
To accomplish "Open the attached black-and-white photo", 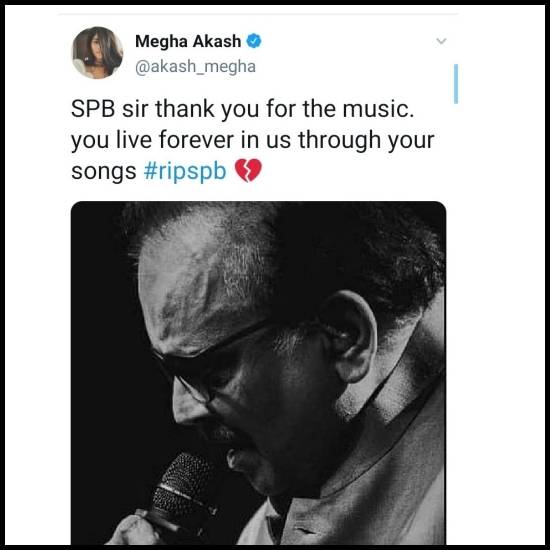I will [259, 373].
